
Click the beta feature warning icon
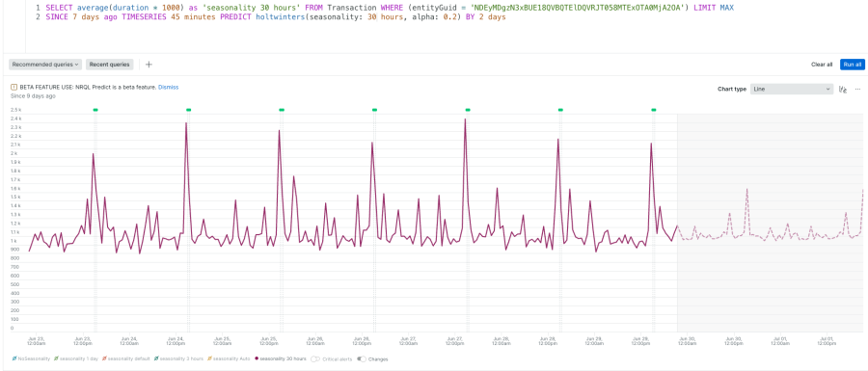click(14, 88)
